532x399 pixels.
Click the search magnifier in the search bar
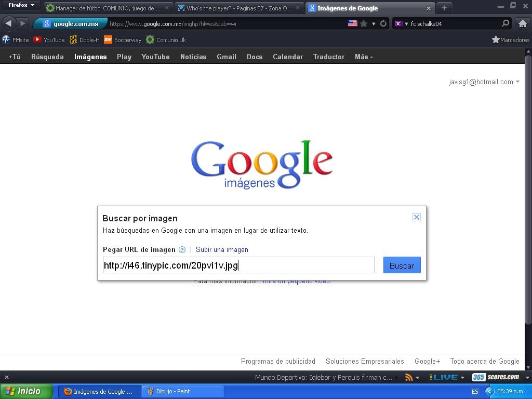(x=505, y=23)
